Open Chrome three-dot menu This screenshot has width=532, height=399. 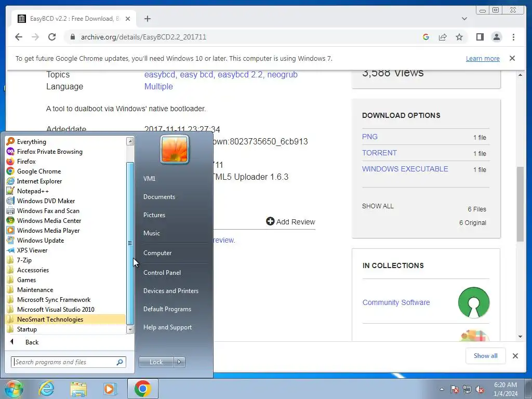coord(513,37)
